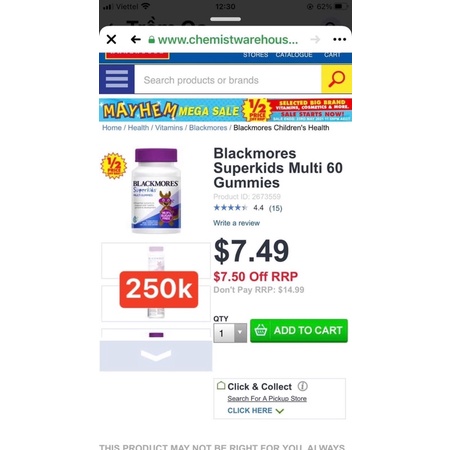
Task: Click the Click & Collect info icon
Action: tap(303, 386)
